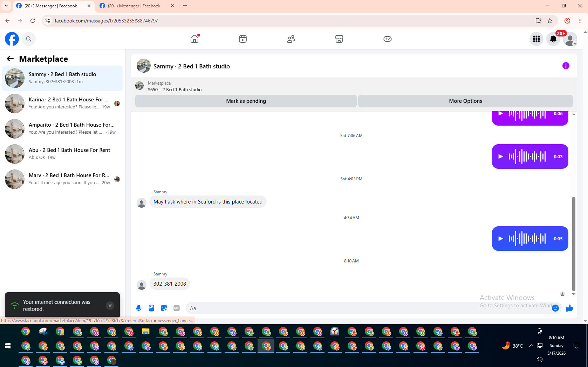Open Amparito's 2 Bed 1 Bath House chat
588x367 pixels.
[62, 129]
